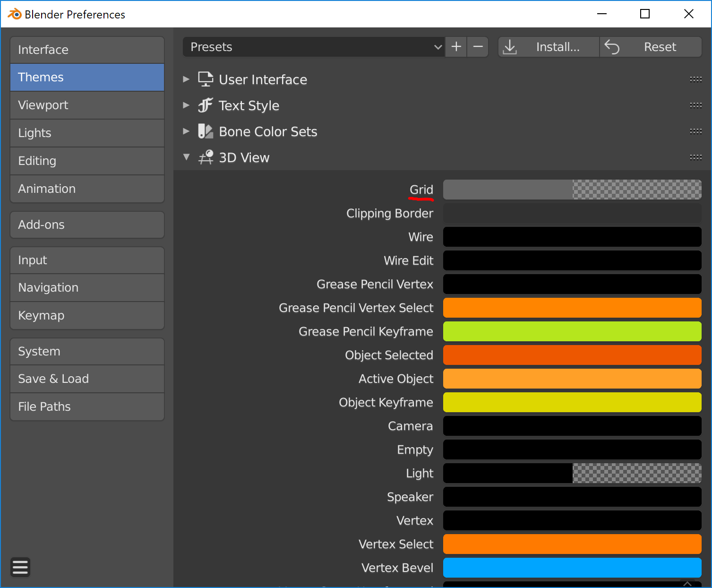This screenshot has width=712, height=588.
Task: Click the Bone Color Sets icon
Action: pos(205,131)
